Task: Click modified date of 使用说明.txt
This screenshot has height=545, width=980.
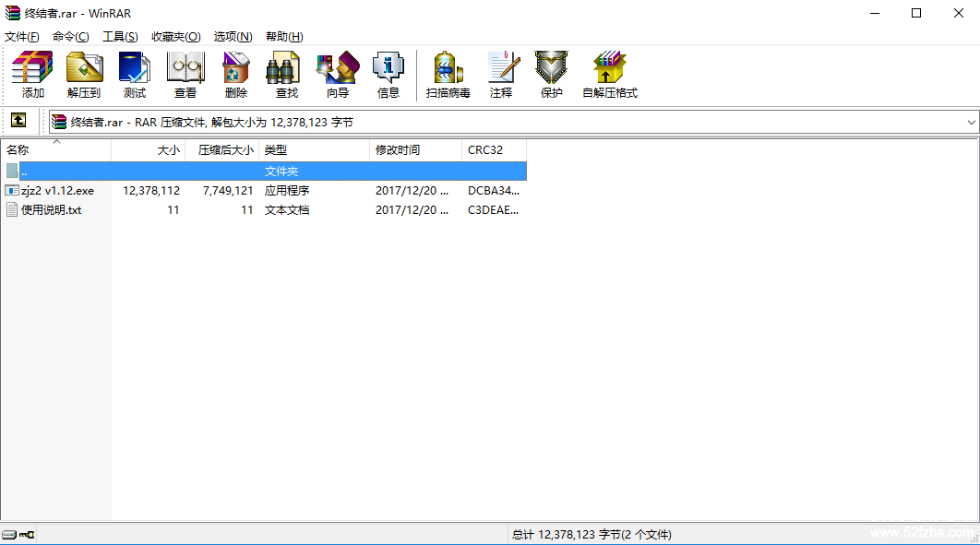Action: (x=412, y=209)
